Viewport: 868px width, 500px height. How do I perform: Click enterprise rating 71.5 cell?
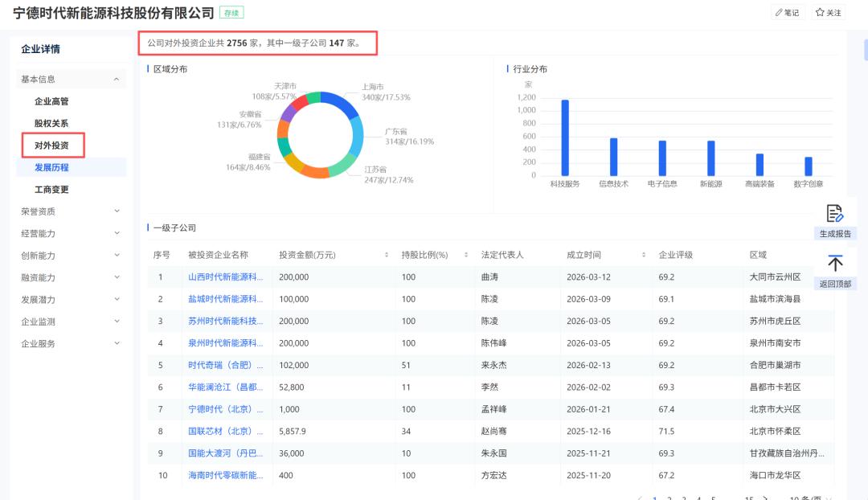[x=666, y=432]
